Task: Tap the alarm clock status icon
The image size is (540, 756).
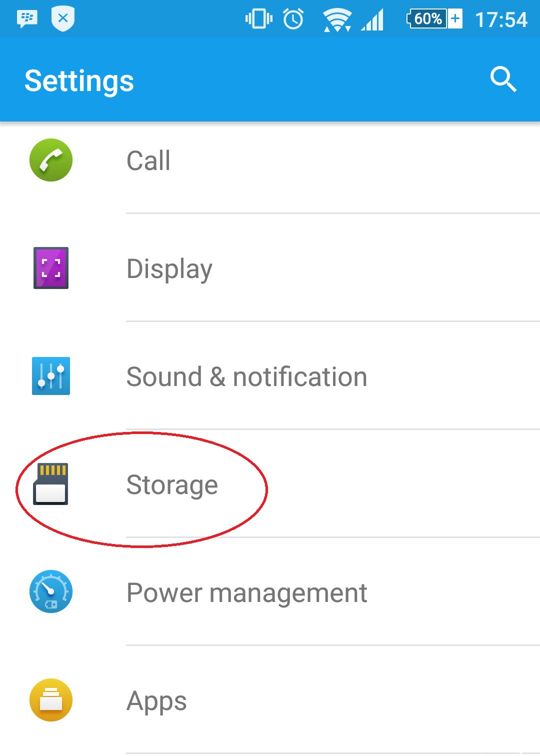Action: pyautogui.click(x=293, y=19)
